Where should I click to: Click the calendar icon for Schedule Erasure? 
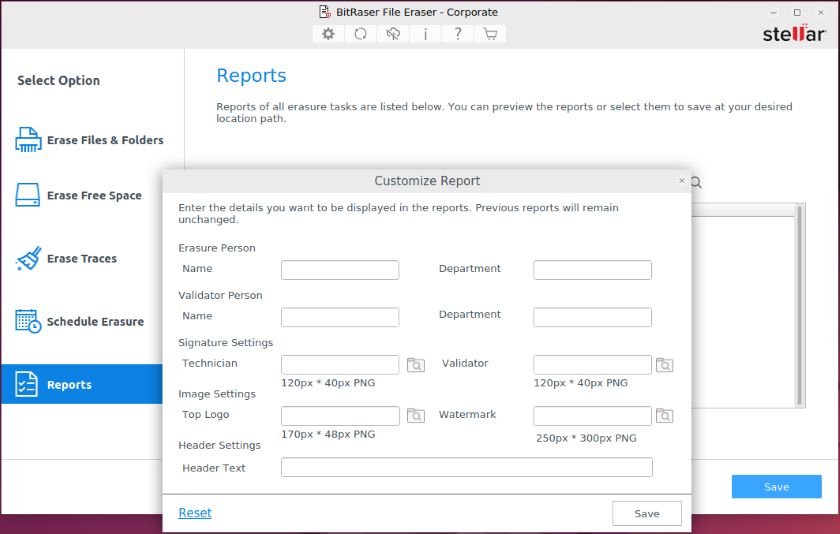click(28, 321)
